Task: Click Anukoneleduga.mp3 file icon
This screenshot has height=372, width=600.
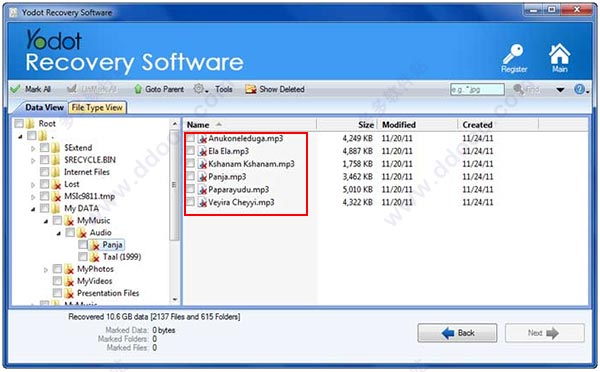Action: click(202, 139)
